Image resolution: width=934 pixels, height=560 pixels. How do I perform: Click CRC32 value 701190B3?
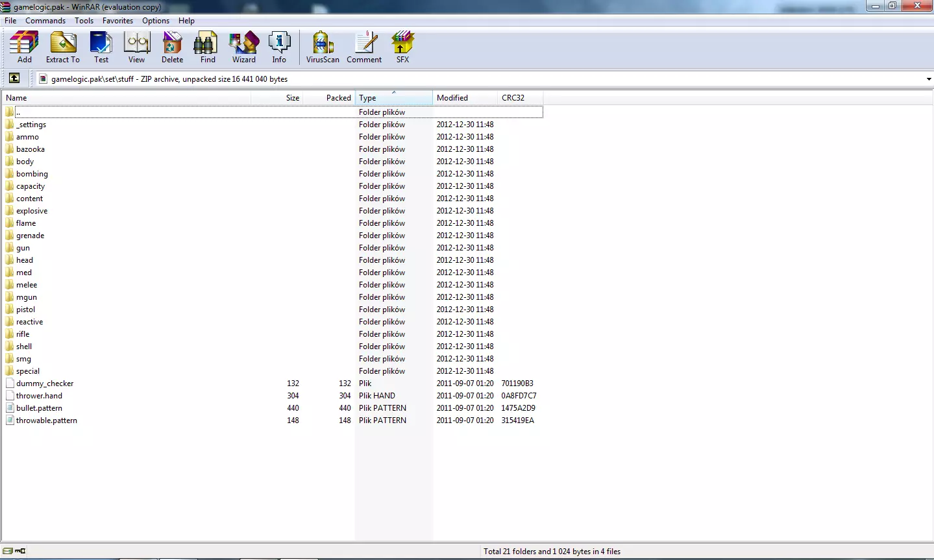point(517,383)
